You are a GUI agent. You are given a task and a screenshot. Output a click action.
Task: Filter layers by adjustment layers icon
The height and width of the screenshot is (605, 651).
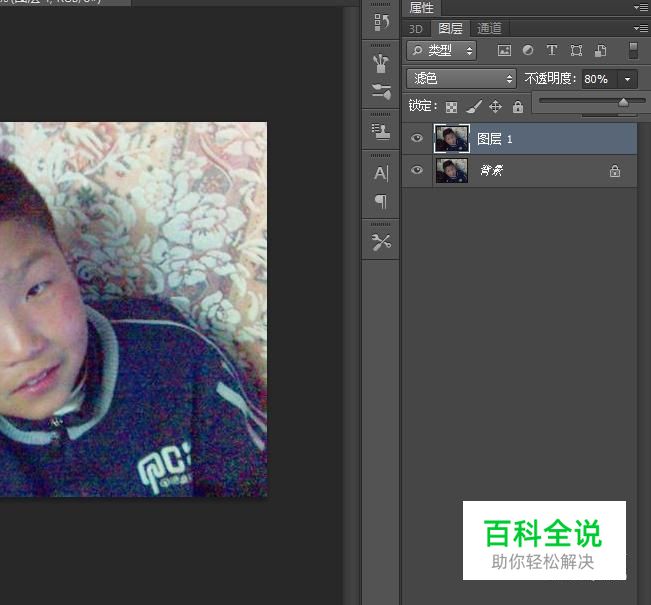click(x=528, y=51)
